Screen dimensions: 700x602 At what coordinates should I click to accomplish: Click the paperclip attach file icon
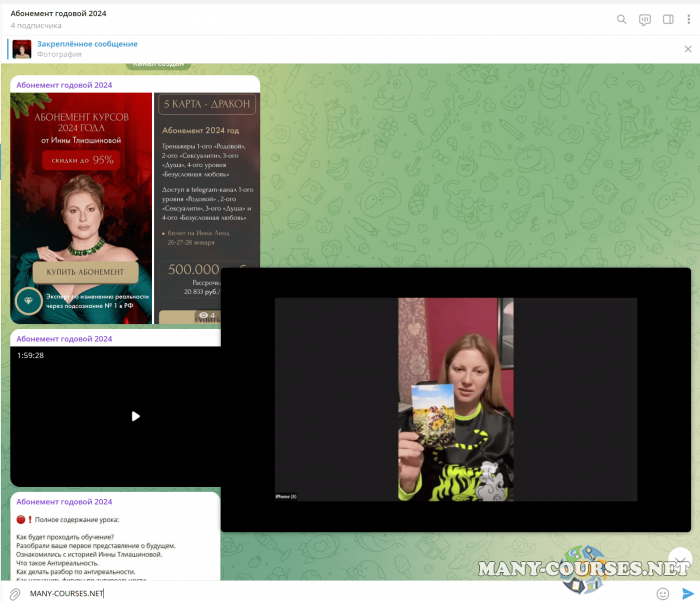pyautogui.click(x=13, y=593)
